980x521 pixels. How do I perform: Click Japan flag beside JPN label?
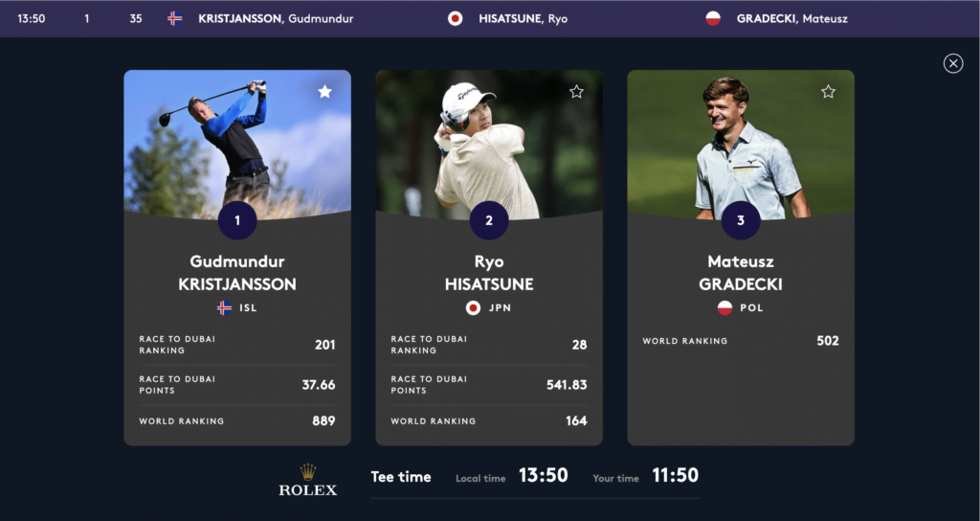(x=473, y=307)
